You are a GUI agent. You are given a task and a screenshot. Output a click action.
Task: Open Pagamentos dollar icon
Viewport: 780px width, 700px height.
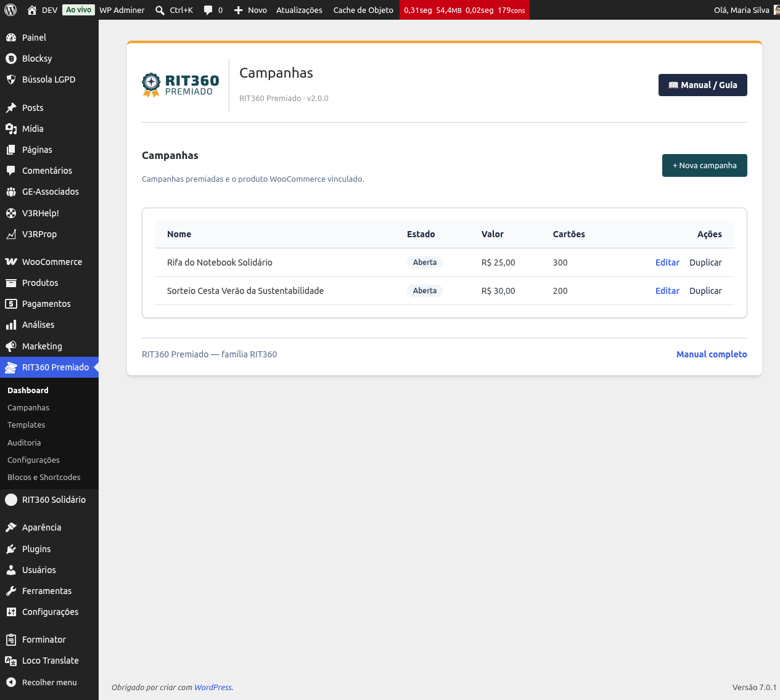click(11, 304)
